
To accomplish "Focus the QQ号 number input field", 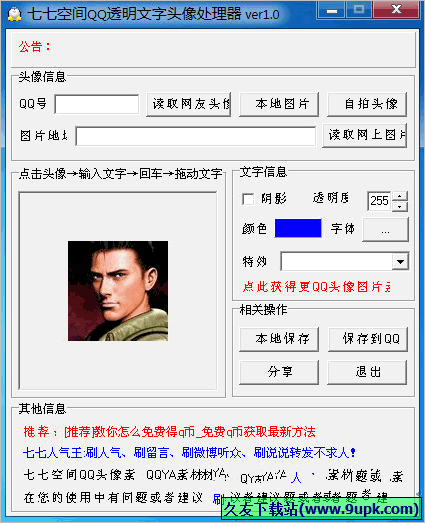I will point(97,104).
